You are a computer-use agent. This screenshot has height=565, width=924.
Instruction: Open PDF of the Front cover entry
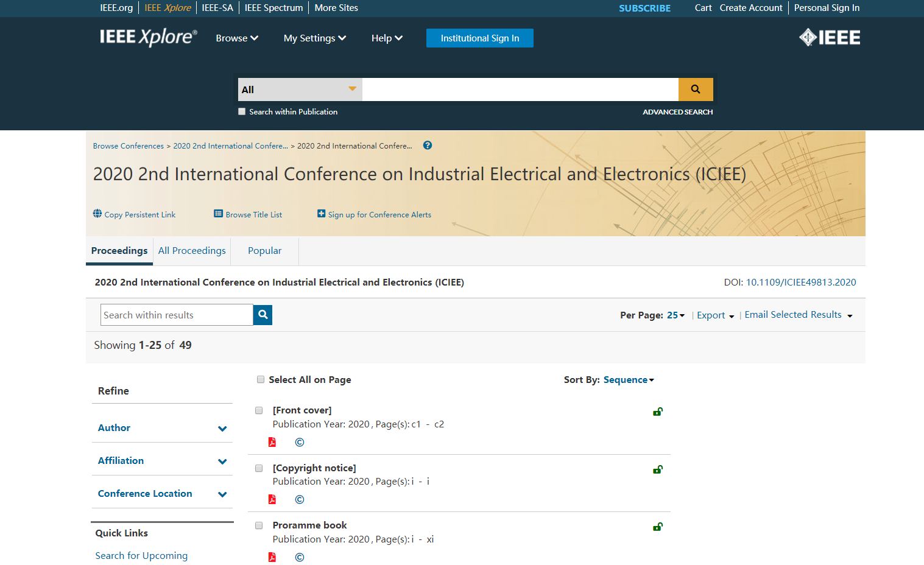(x=272, y=442)
